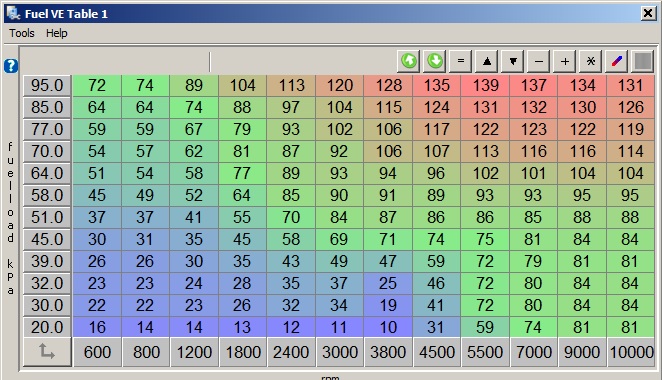
Task: Select cell 19 at 30.0 kPa, 3800 rpm
Action: point(388,305)
